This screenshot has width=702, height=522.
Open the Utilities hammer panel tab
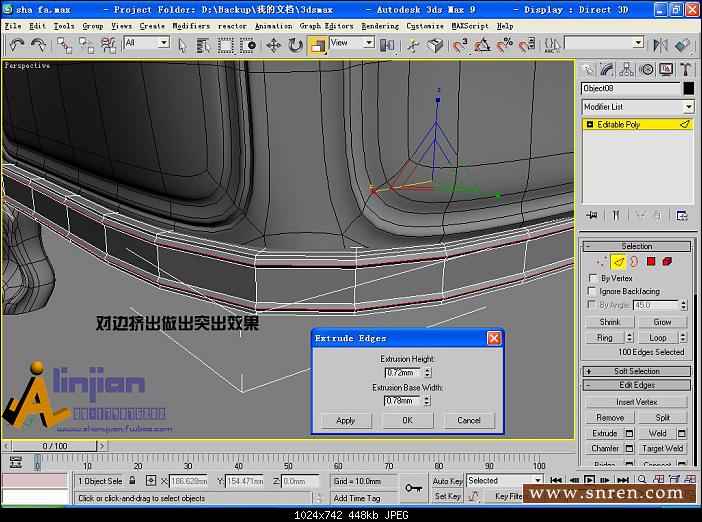pyautogui.click(x=686, y=69)
